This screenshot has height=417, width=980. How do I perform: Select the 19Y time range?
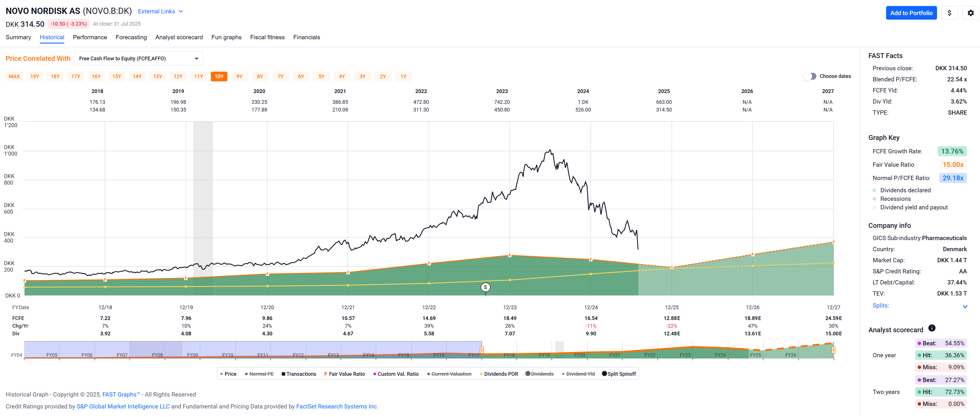(35, 77)
